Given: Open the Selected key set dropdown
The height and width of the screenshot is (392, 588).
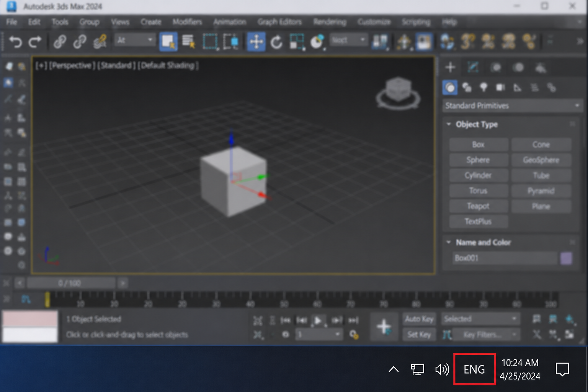Looking at the screenshot, I should click(480, 319).
